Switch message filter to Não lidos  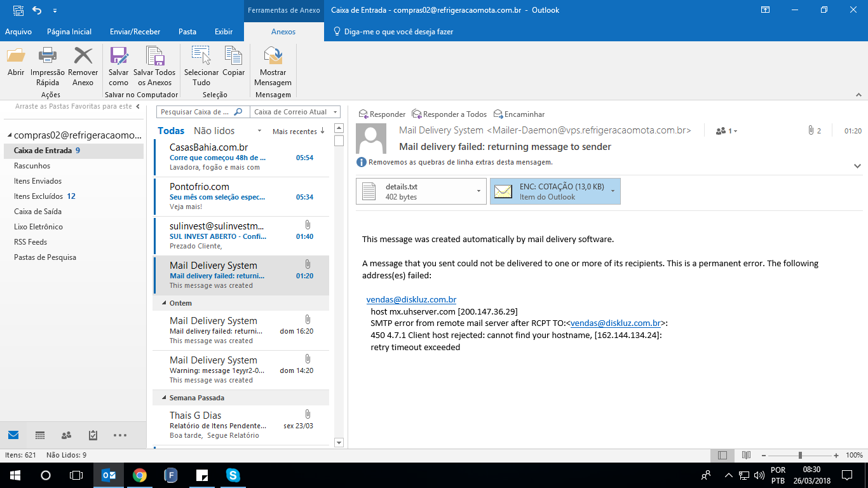click(x=214, y=131)
